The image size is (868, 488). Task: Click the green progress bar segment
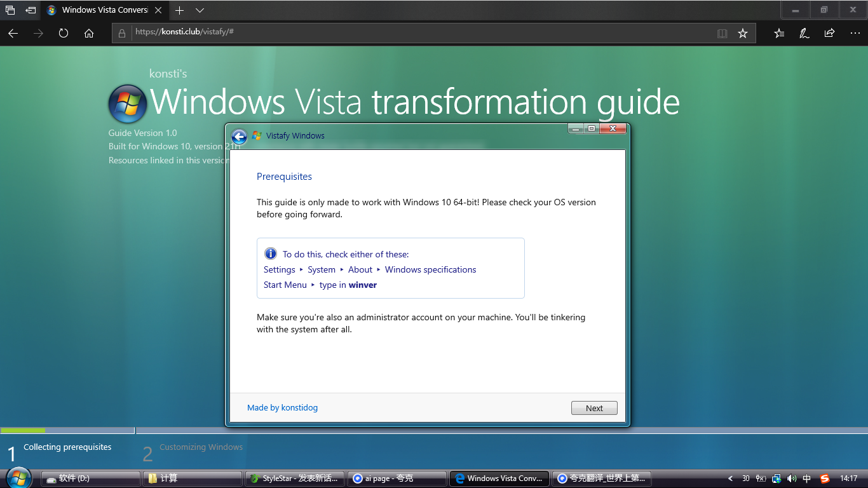tap(23, 430)
